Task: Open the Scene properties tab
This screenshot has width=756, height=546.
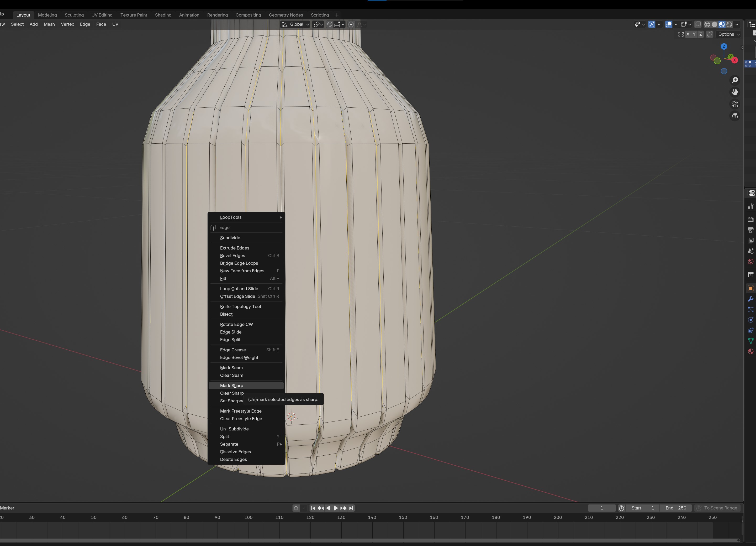Action: [750, 251]
